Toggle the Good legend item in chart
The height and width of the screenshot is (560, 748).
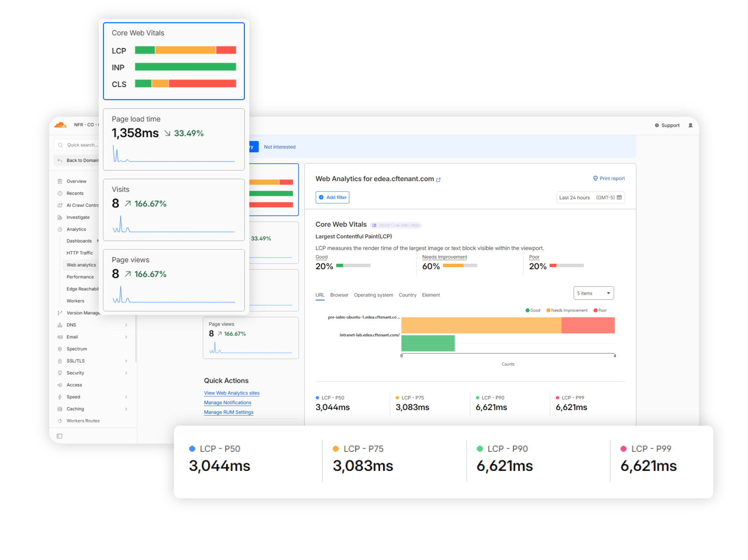pyautogui.click(x=533, y=310)
